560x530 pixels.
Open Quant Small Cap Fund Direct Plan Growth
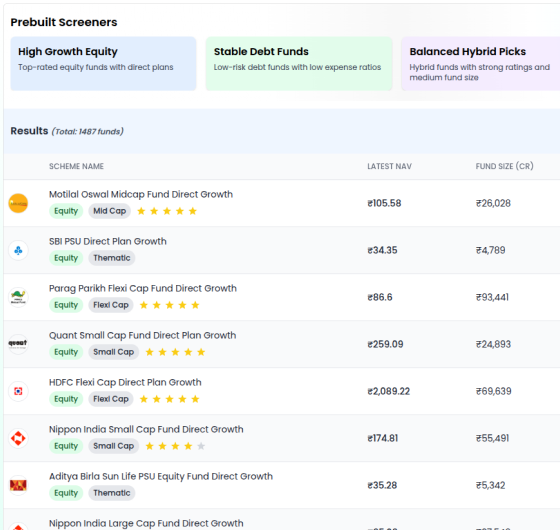pyautogui.click(x=142, y=335)
